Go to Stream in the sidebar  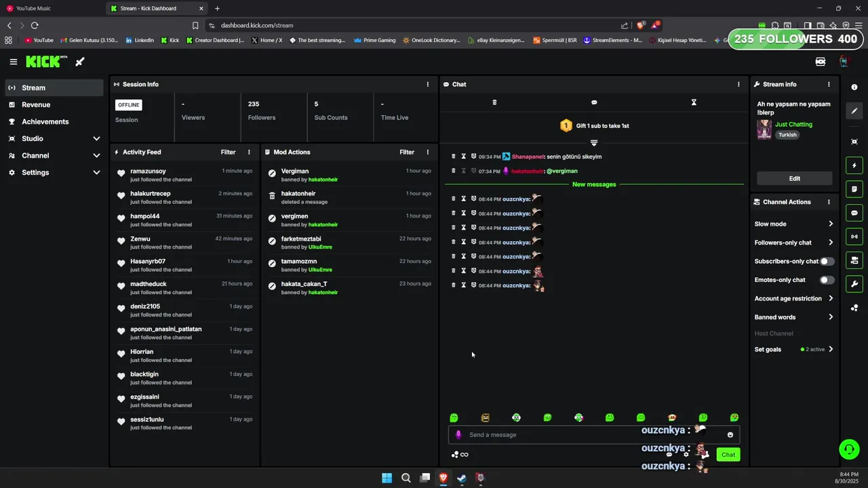click(x=54, y=88)
